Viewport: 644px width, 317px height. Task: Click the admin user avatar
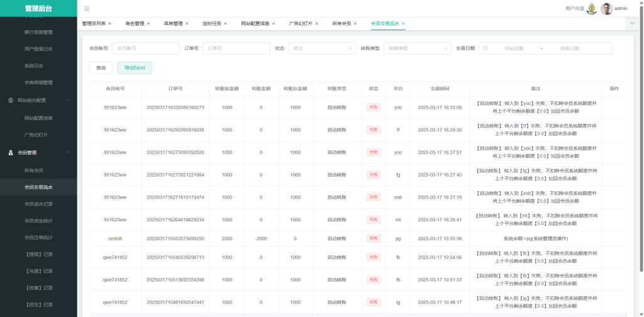pos(606,9)
